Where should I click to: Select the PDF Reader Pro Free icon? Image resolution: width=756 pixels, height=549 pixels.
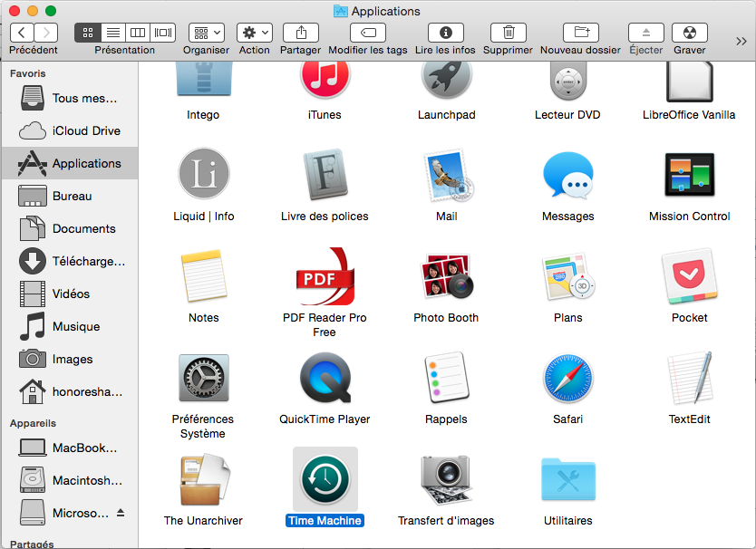[325, 276]
